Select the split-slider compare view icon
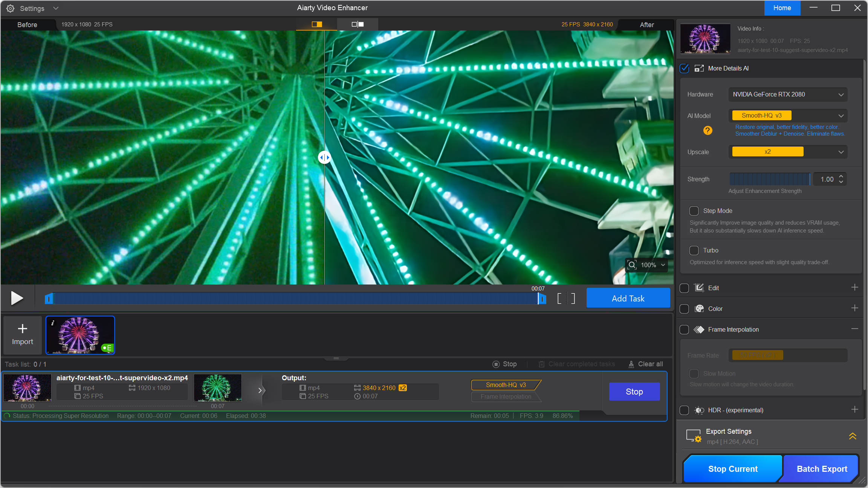Screen dimensions: 868x488 (316, 24)
